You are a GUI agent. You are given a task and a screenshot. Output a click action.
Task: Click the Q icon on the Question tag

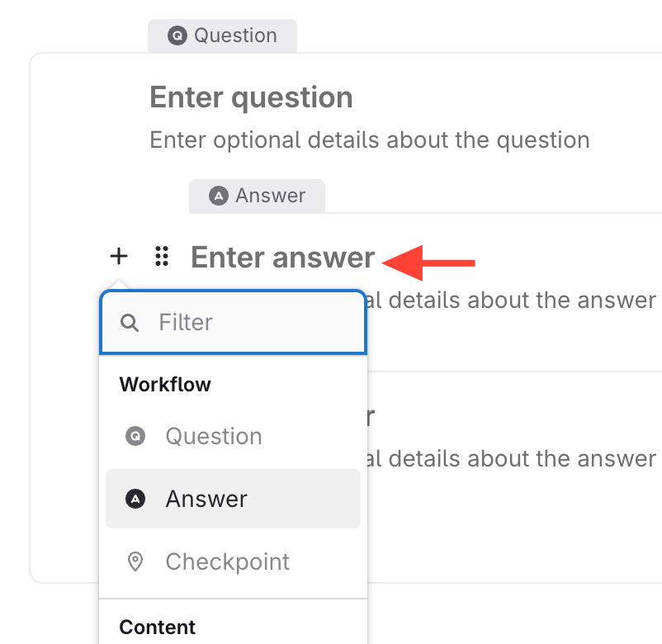176,36
